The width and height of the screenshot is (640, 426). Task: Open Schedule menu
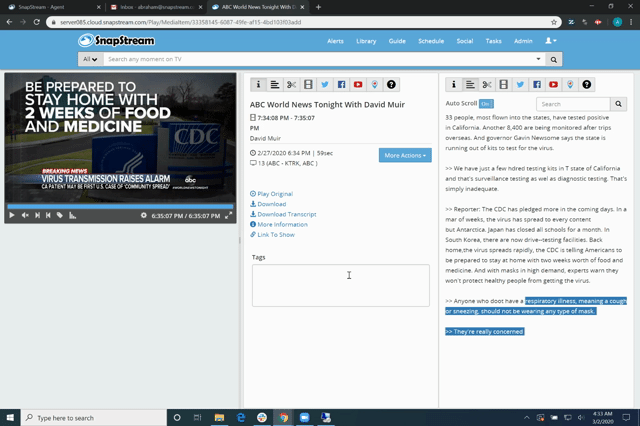point(431,41)
